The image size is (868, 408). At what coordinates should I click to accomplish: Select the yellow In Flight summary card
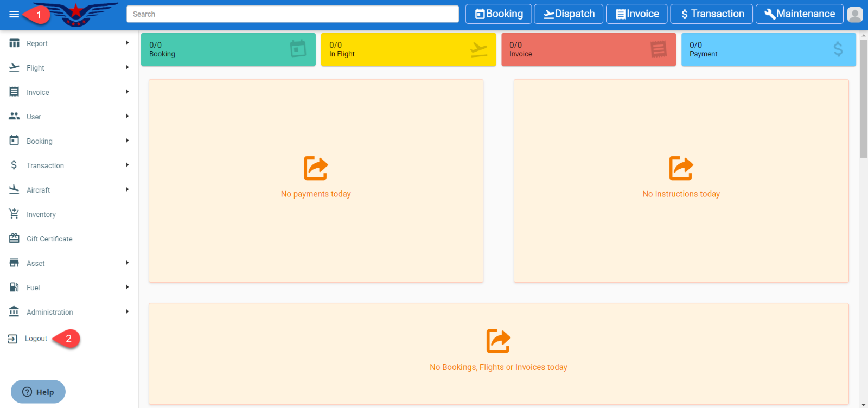coord(408,50)
